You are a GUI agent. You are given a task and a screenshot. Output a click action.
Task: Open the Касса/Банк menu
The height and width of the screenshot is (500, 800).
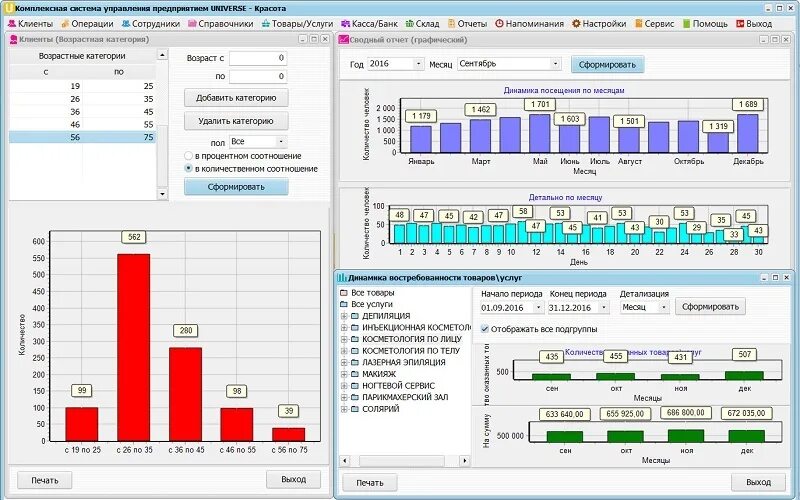pyautogui.click(x=369, y=23)
